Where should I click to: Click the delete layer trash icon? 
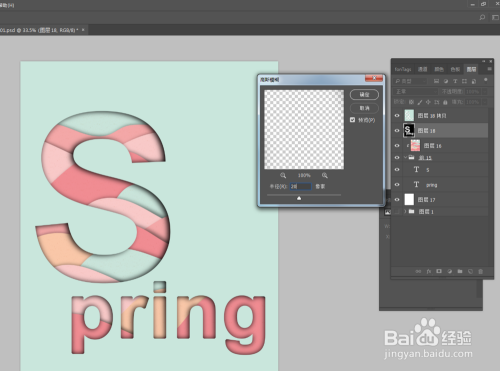[x=481, y=272]
